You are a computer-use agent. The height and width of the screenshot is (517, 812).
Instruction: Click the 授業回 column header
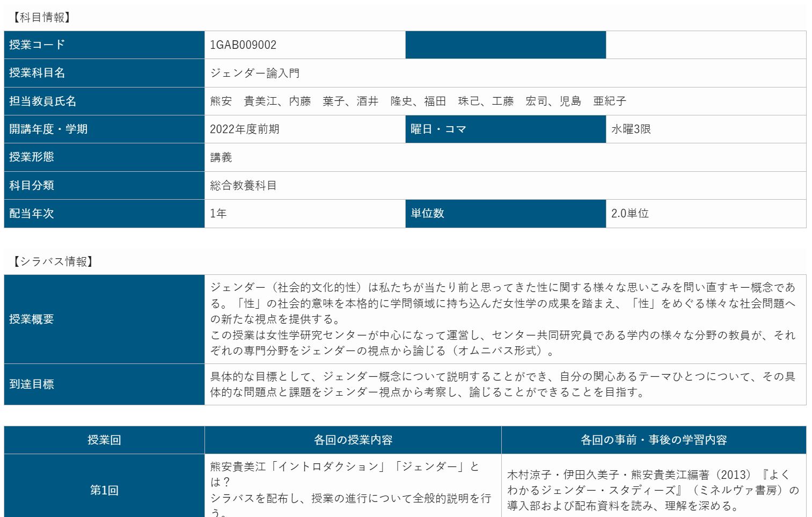coord(104,440)
